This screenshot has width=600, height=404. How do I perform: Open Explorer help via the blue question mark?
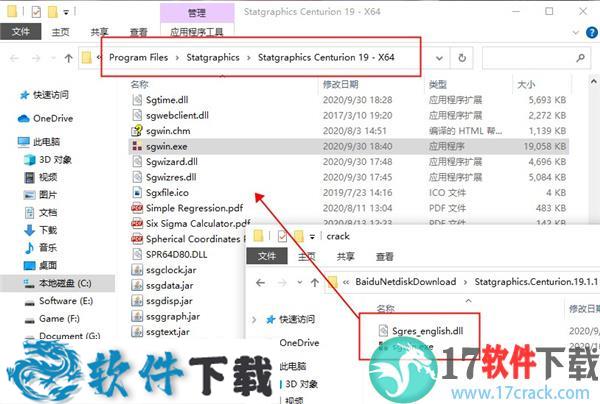[x=592, y=33]
